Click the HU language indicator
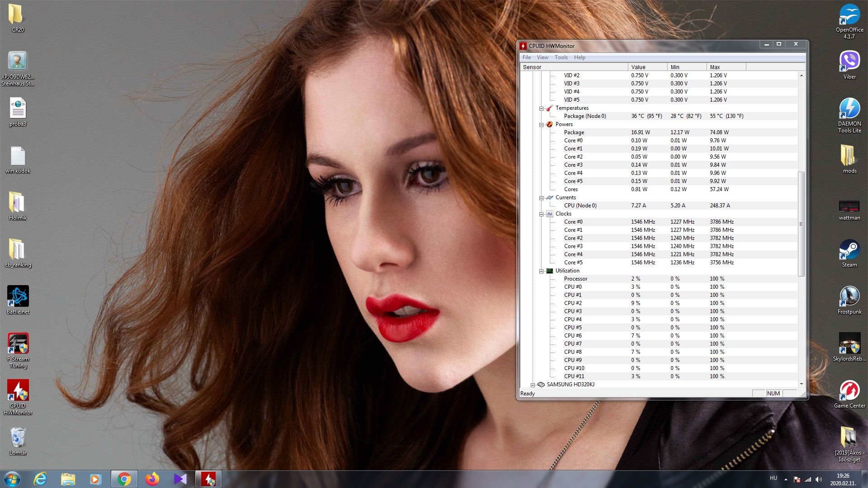This screenshot has height=488, width=868. (774, 478)
